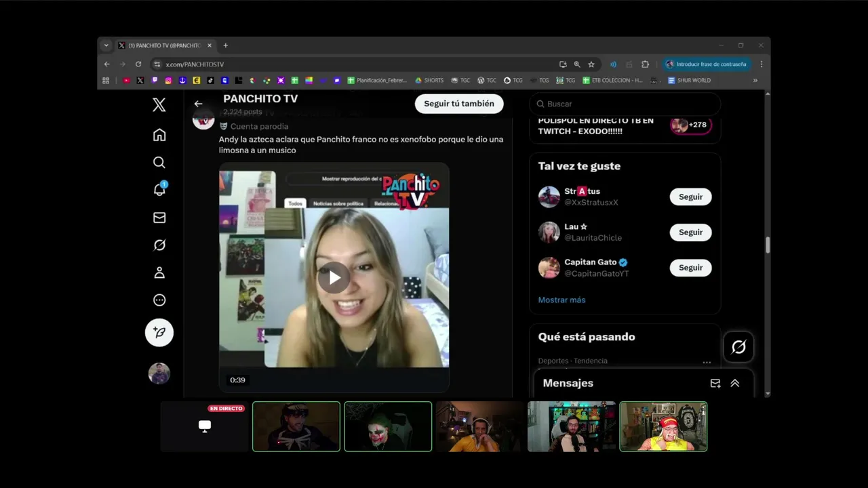This screenshot has width=868, height=488.
Task: Go to the Home feed icon
Action: [x=159, y=135]
